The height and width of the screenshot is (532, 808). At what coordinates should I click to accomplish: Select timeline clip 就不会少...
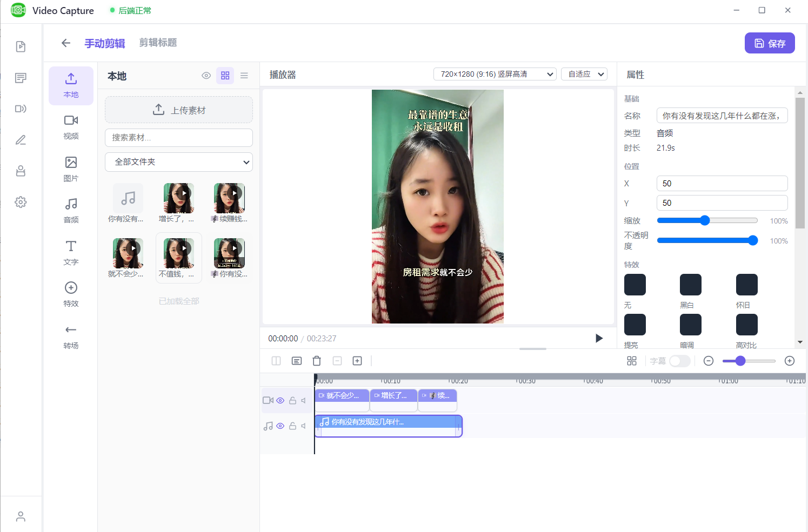coord(342,400)
